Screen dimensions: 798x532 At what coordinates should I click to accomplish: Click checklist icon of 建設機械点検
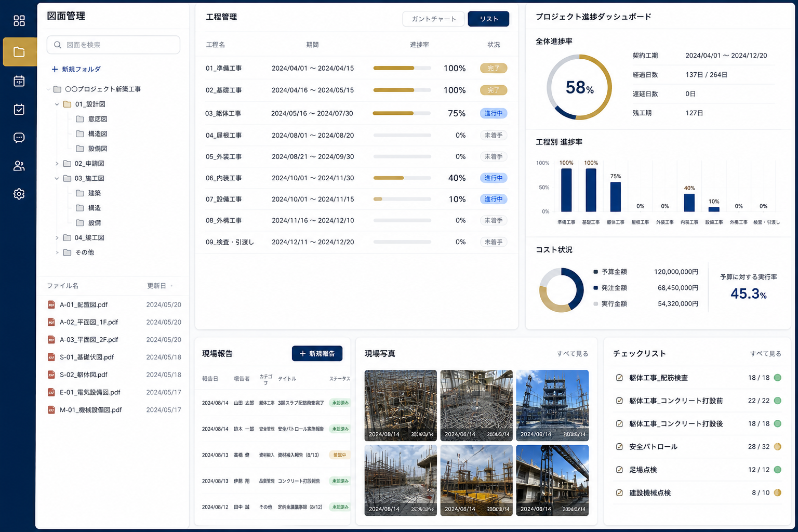[619, 493]
